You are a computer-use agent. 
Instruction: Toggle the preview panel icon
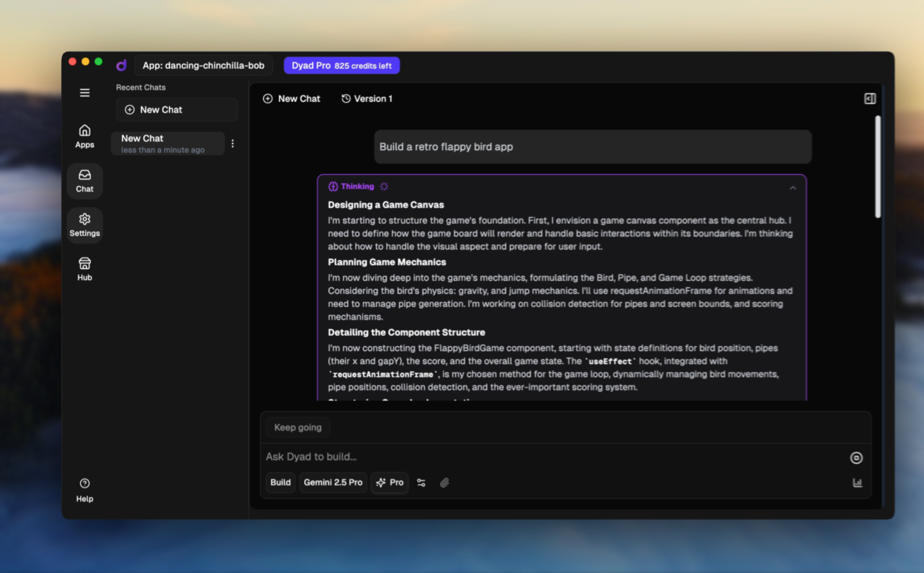tap(870, 98)
